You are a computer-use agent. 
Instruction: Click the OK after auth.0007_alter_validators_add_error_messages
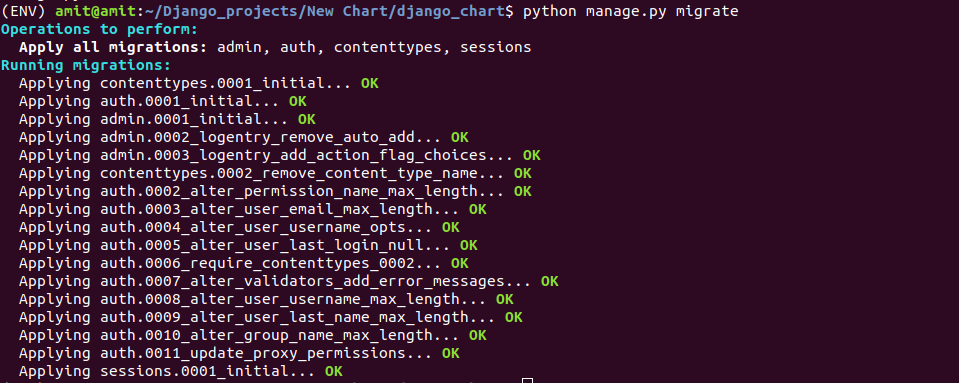549,281
